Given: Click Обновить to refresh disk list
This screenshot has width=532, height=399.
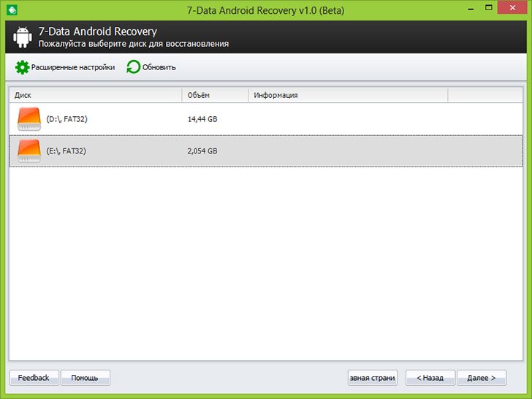Looking at the screenshot, I should click(159, 67).
